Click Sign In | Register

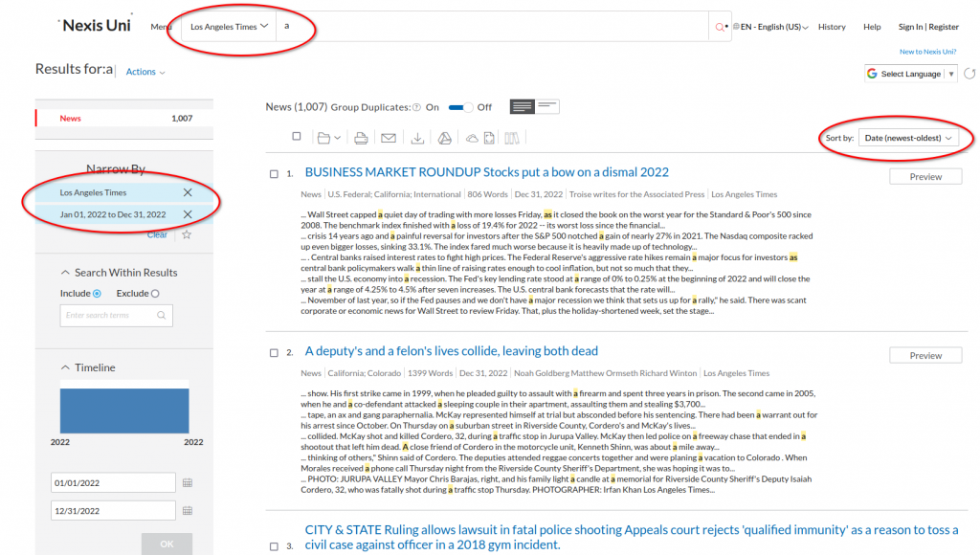(928, 27)
